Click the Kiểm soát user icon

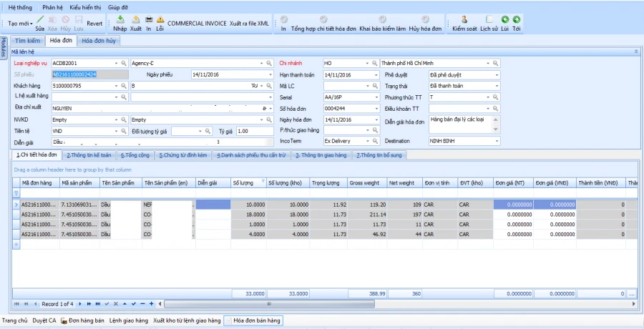point(464,19)
